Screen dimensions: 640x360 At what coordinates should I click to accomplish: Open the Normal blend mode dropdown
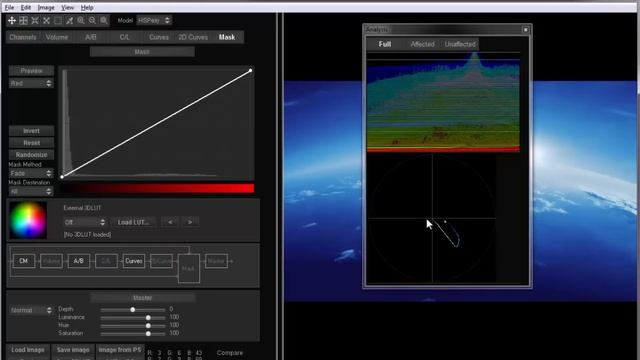tap(31, 310)
